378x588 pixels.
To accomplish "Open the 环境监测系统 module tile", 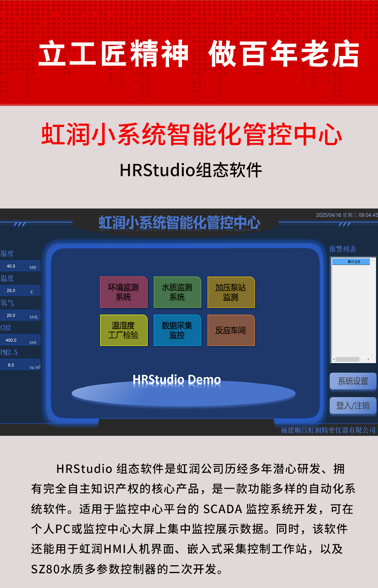I will (124, 292).
